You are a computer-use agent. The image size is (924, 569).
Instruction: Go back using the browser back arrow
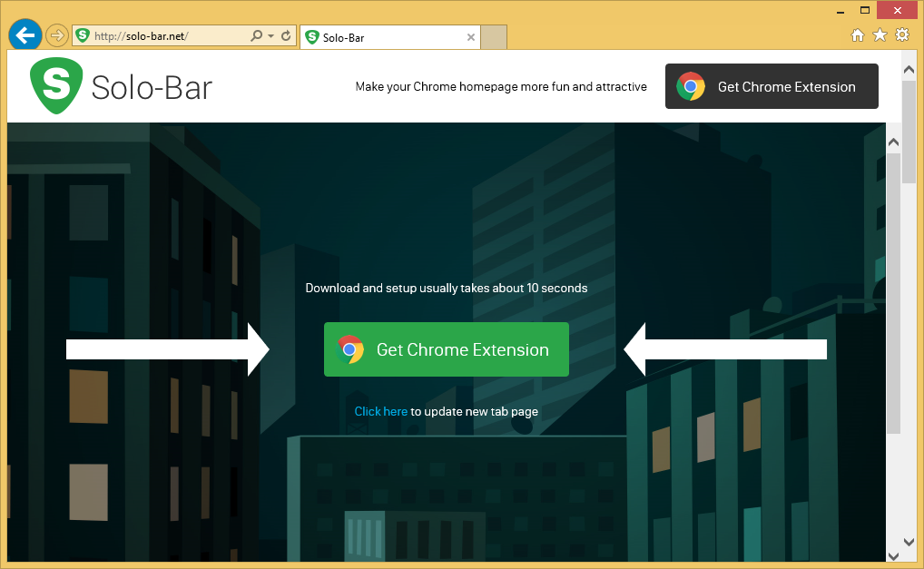[25, 35]
